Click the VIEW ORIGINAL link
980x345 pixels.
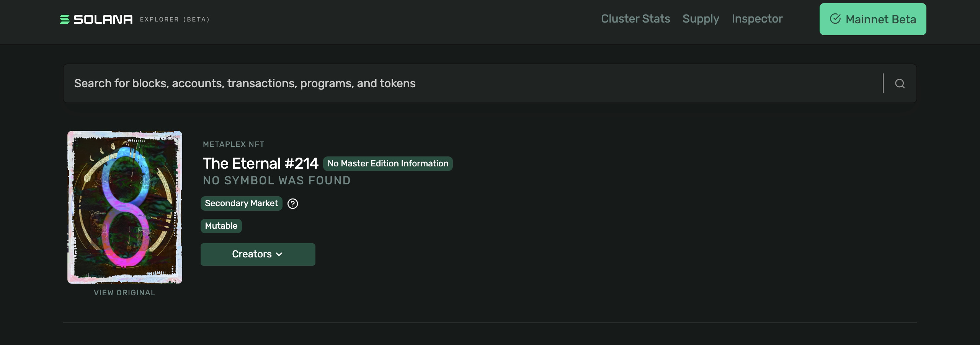click(125, 293)
